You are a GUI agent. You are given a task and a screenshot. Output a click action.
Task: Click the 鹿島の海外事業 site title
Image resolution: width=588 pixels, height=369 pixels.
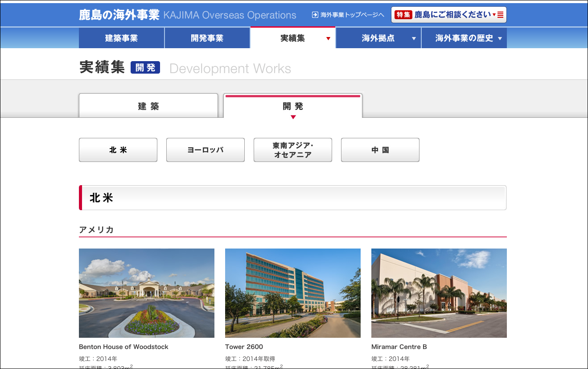119,15
